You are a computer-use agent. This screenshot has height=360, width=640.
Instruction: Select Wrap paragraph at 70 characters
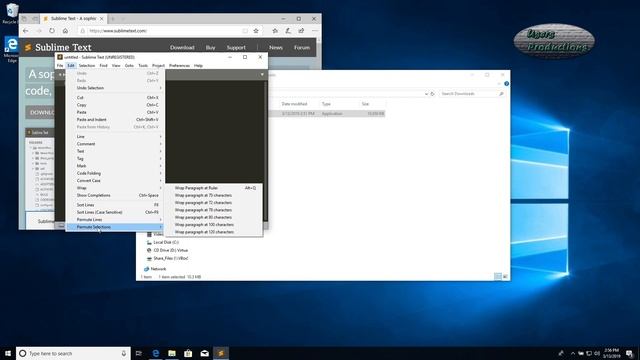pyautogui.click(x=214, y=196)
